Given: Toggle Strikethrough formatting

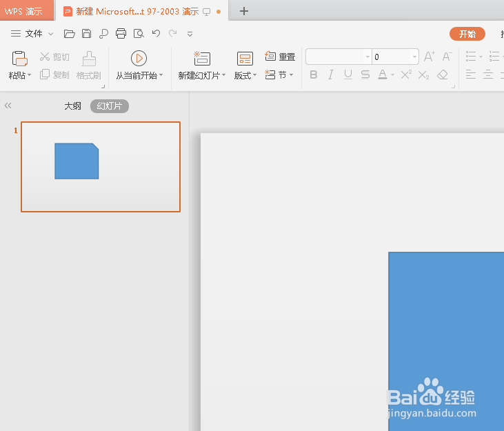Looking at the screenshot, I should click(365, 75).
